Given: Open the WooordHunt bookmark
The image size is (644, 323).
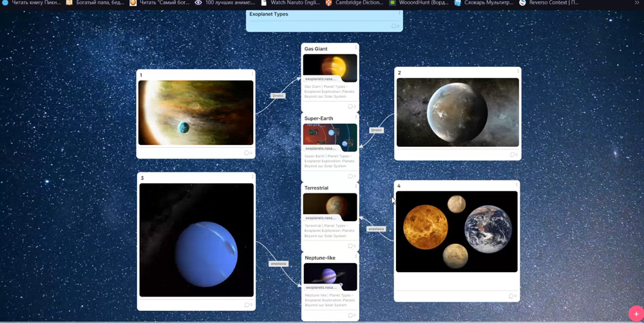Looking at the screenshot, I should point(419,3).
